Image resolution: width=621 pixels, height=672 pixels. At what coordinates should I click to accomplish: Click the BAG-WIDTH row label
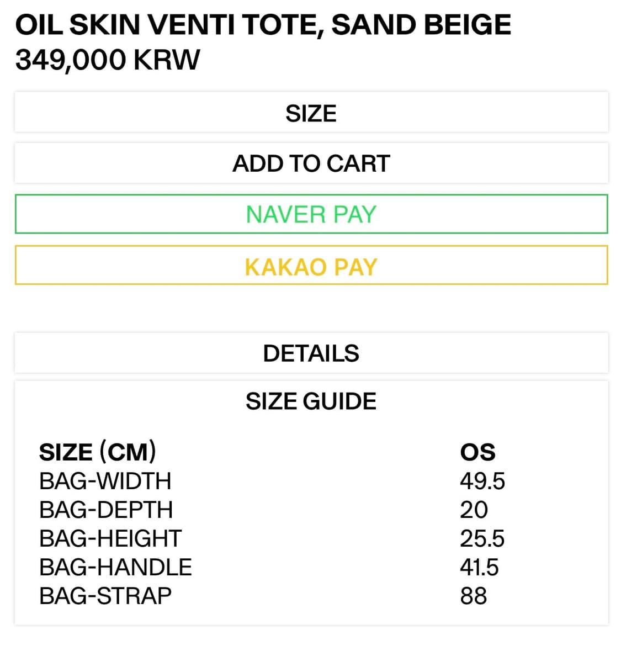point(105,481)
